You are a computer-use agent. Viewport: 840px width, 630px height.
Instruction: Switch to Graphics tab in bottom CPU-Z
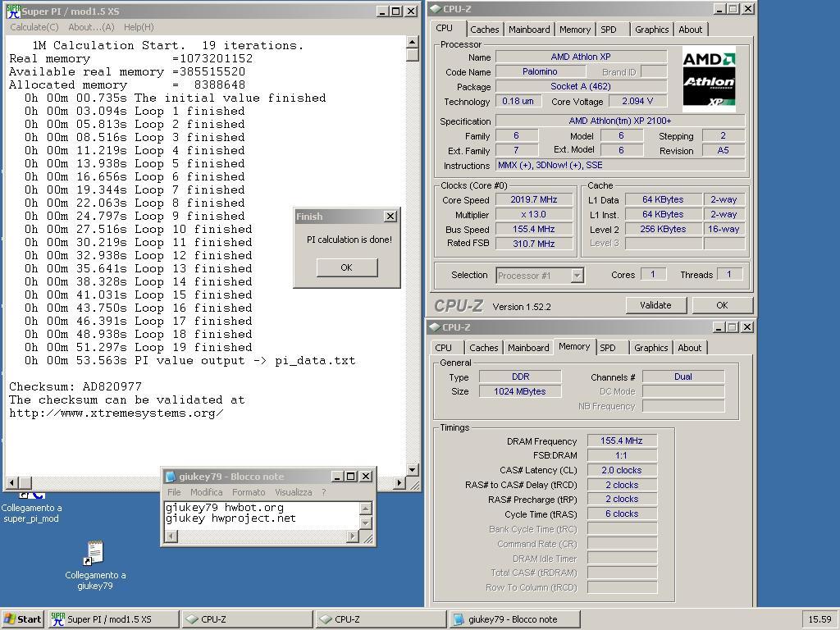coord(651,348)
